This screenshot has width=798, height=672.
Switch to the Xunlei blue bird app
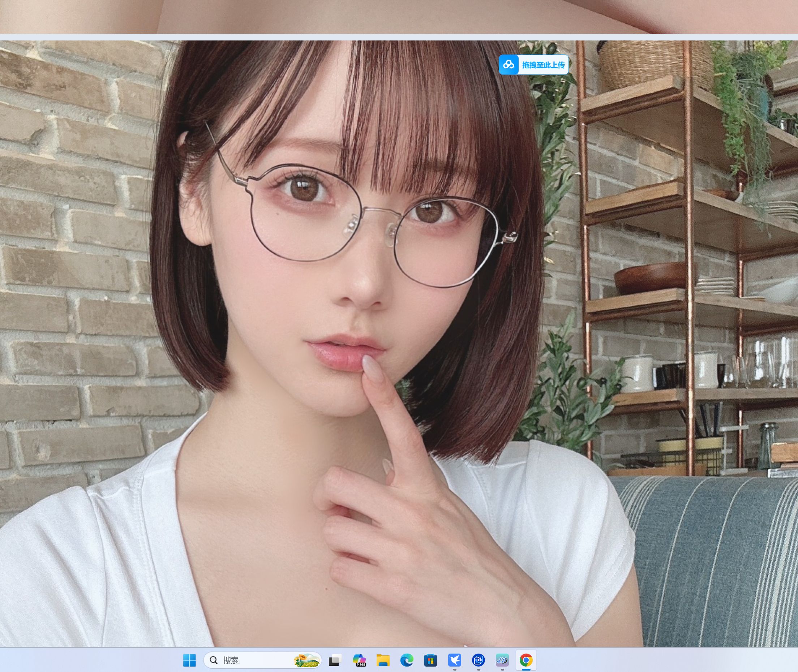coord(455,660)
